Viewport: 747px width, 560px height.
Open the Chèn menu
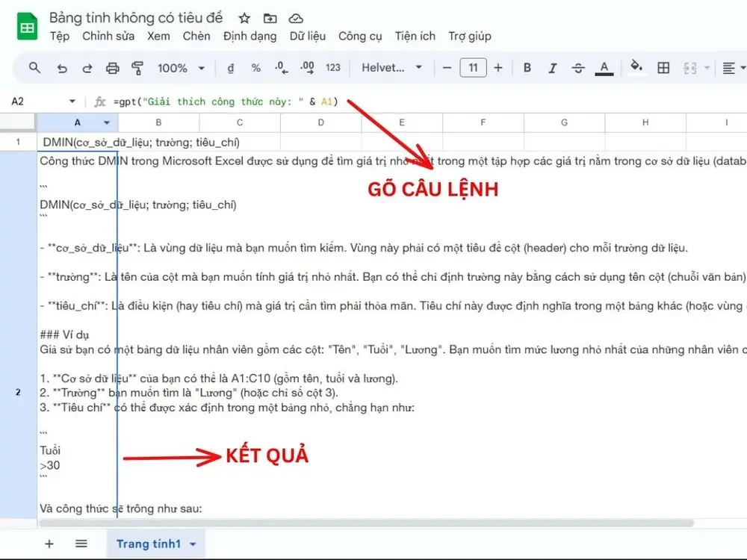pos(196,36)
